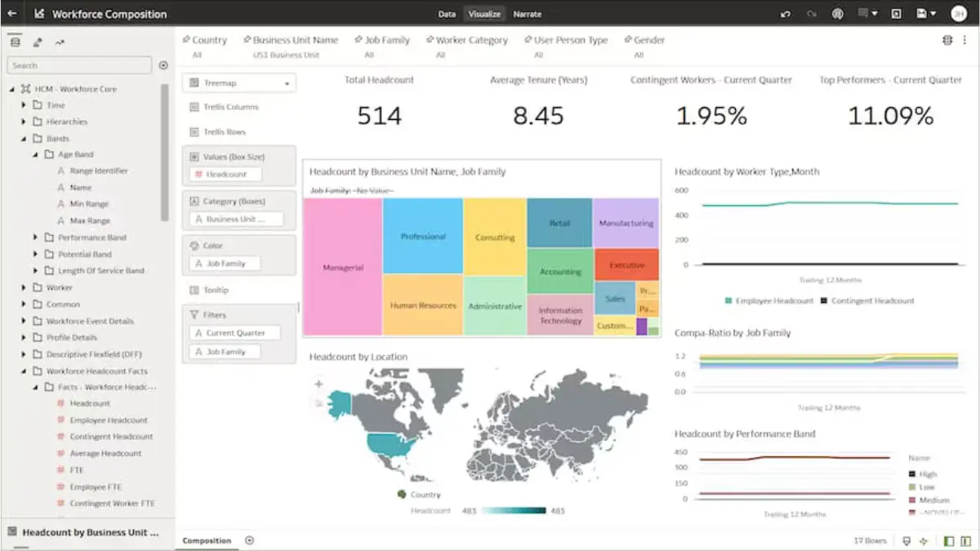Click the back arrow at top left
Screen dimensions: 980x551
coord(11,13)
